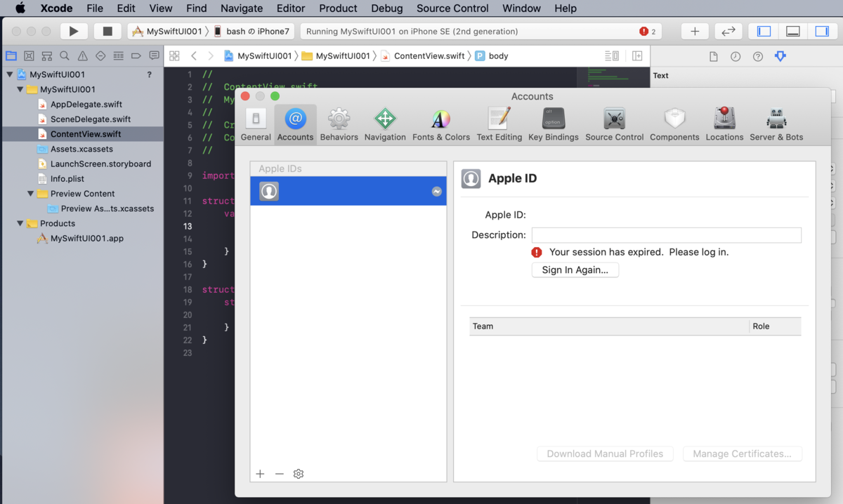The image size is (843, 504).
Task: Open the related items grid menu
Action: (174, 55)
